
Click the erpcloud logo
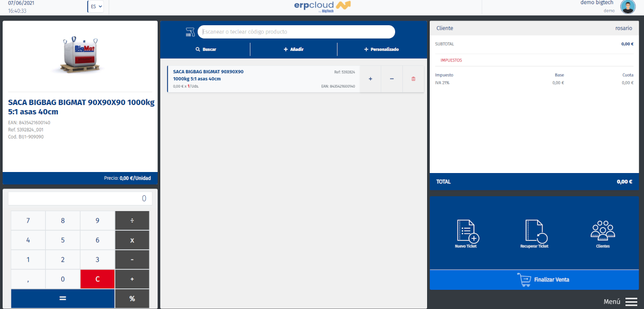pyautogui.click(x=323, y=6)
